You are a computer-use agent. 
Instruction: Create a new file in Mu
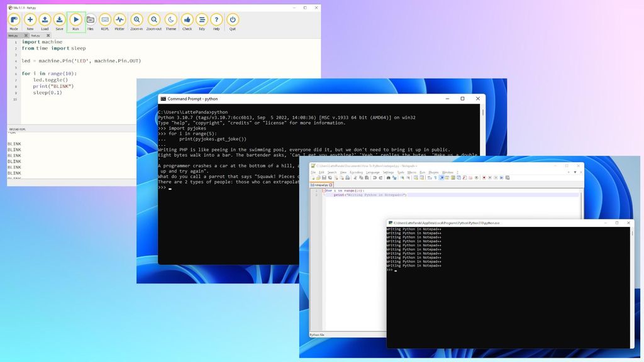tap(29, 20)
